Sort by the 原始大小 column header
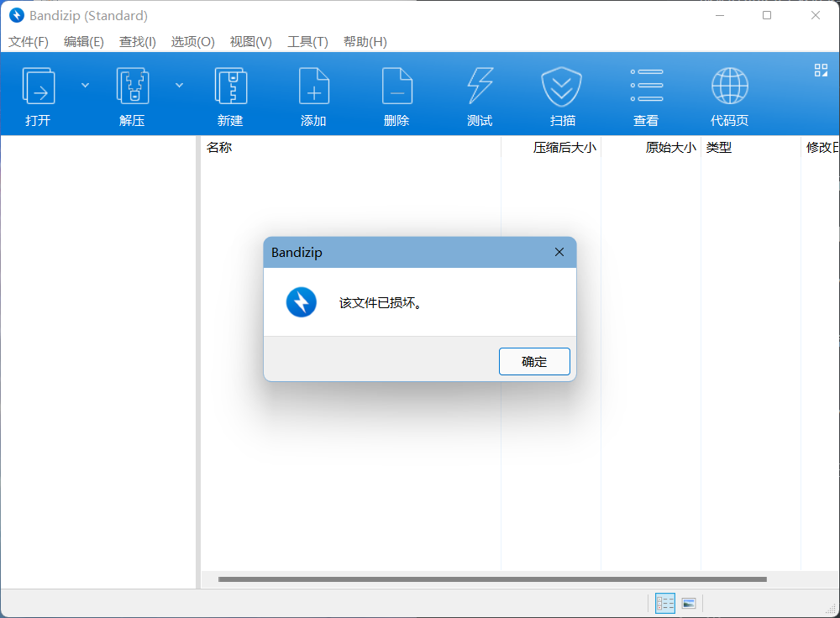The image size is (840, 618). pos(651,147)
